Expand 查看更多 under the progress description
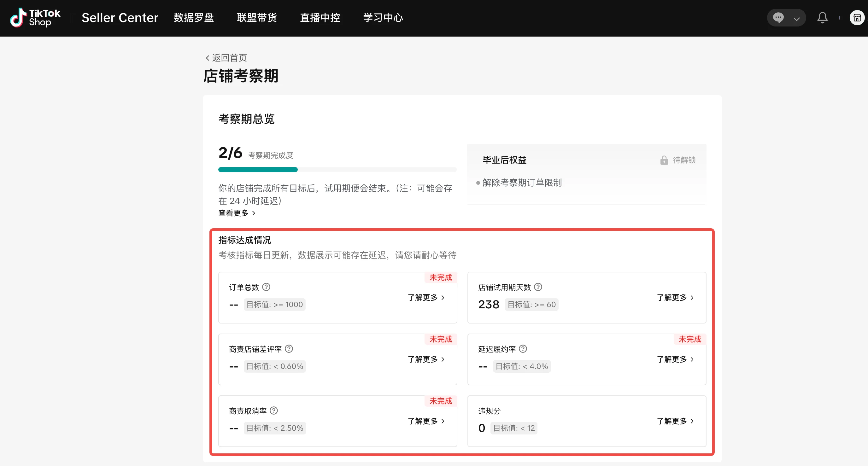The width and height of the screenshot is (868, 466). click(237, 213)
